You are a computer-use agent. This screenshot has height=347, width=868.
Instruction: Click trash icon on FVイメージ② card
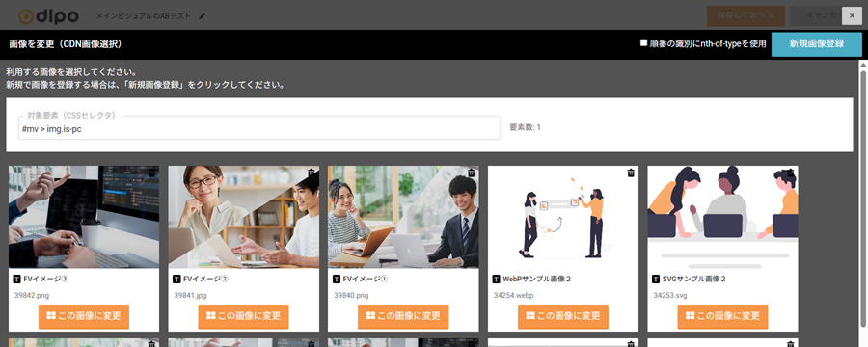[312, 173]
